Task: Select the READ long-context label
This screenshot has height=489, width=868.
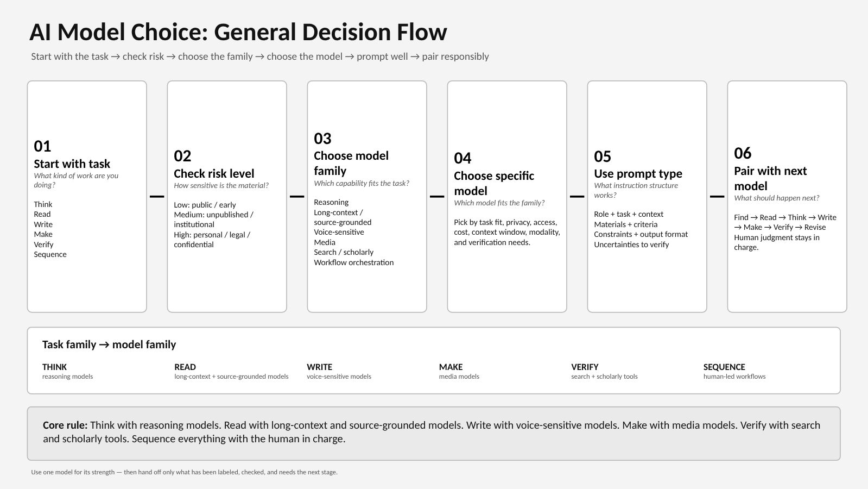Action: pyautogui.click(x=231, y=371)
